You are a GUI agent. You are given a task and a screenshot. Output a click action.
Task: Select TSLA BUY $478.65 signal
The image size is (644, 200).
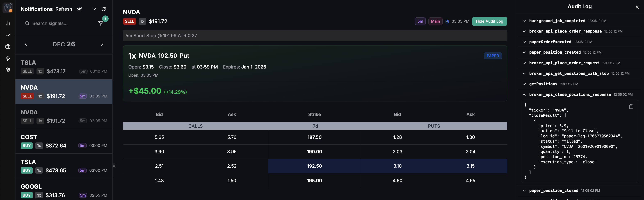[64, 166]
